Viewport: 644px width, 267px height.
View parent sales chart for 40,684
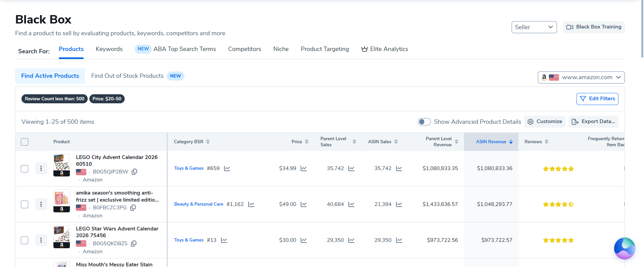pyautogui.click(x=351, y=204)
